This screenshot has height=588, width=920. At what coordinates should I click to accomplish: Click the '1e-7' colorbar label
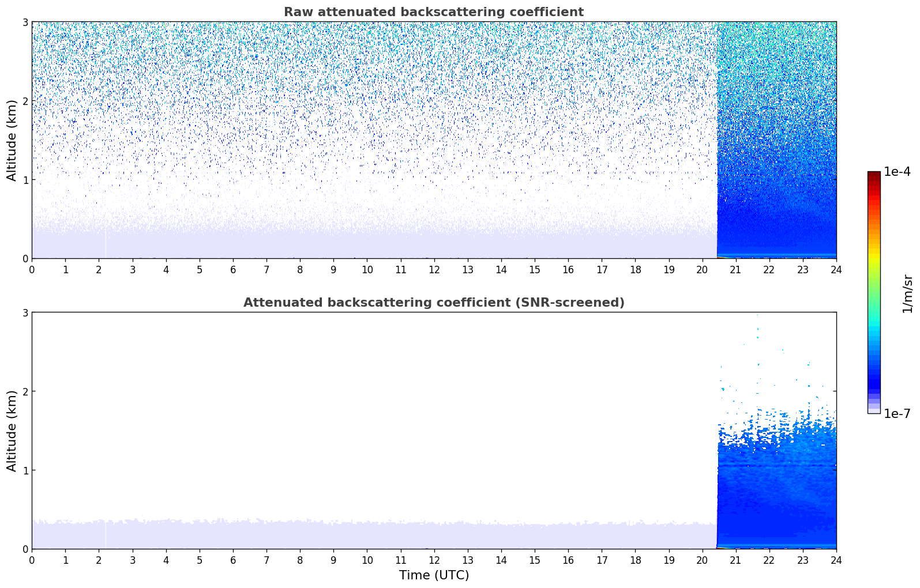point(898,414)
